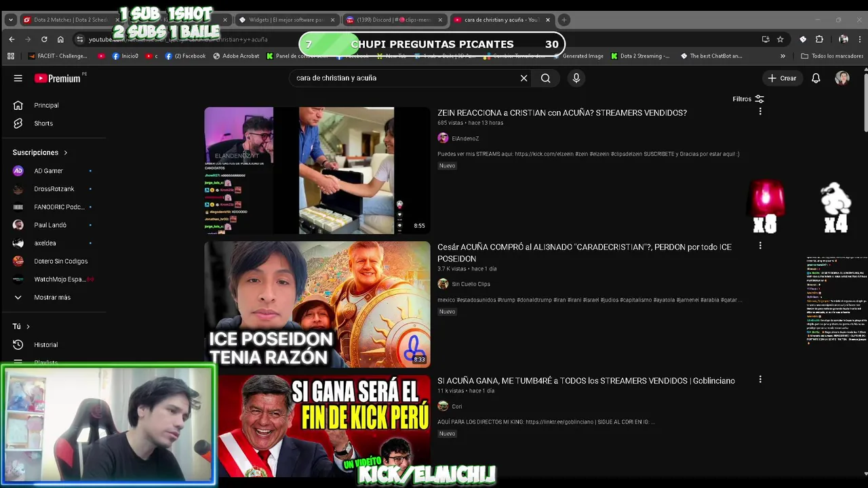
Task: Close the cara de christian y acuña tab
Action: 548,20
